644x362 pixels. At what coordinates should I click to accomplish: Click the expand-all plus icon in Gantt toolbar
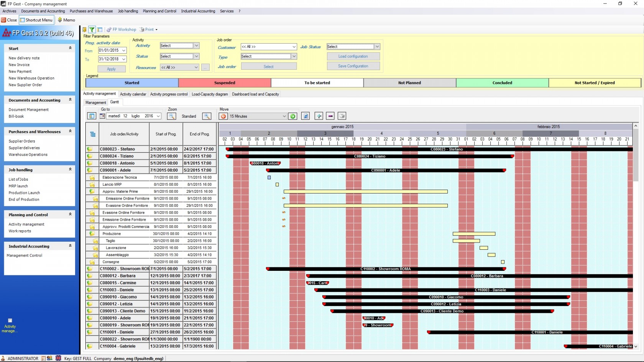pos(319,116)
